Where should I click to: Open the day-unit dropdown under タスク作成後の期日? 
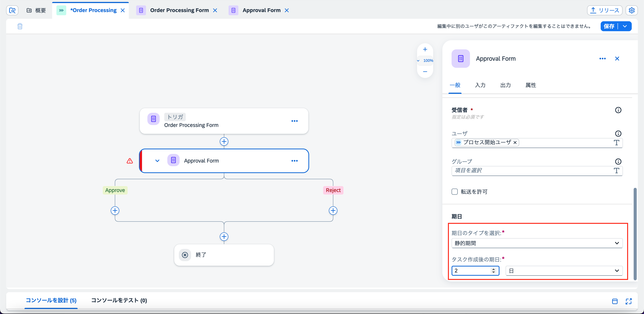564,271
